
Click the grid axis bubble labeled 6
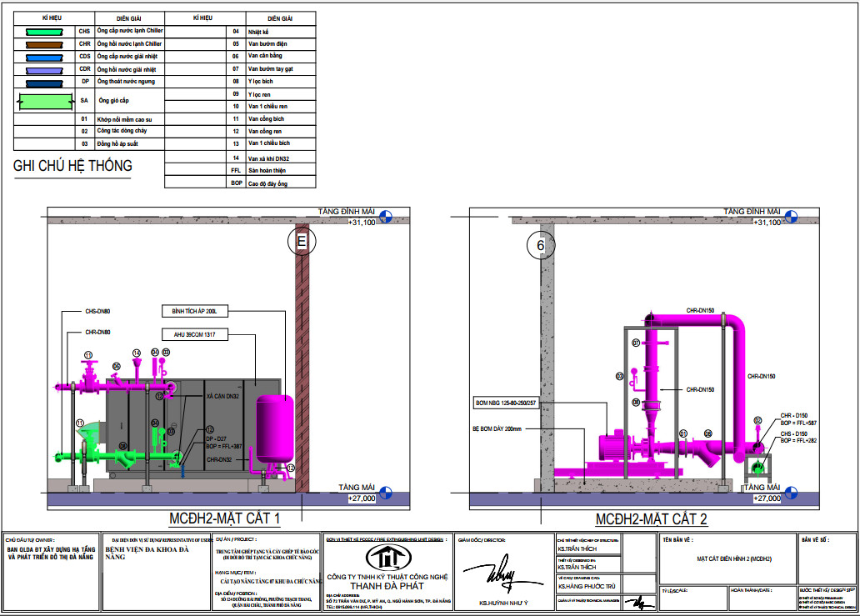pyautogui.click(x=540, y=245)
